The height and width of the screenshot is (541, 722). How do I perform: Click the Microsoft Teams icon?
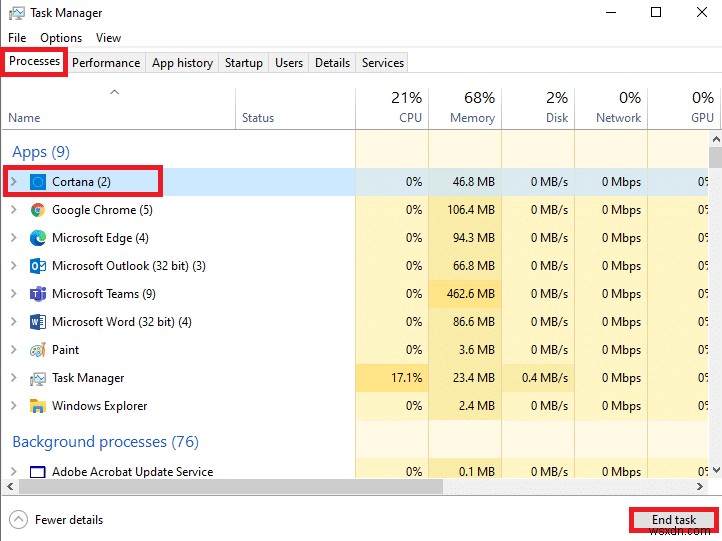pyautogui.click(x=38, y=294)
